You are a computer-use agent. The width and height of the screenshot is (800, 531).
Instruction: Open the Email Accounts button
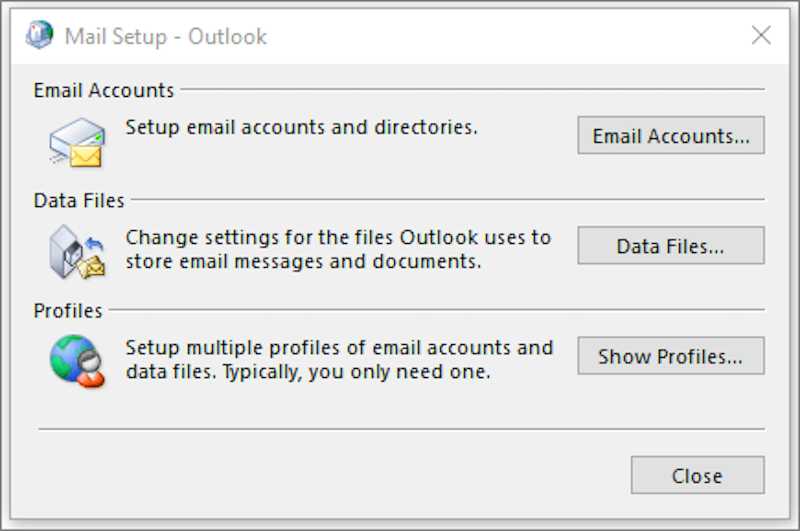671,135
